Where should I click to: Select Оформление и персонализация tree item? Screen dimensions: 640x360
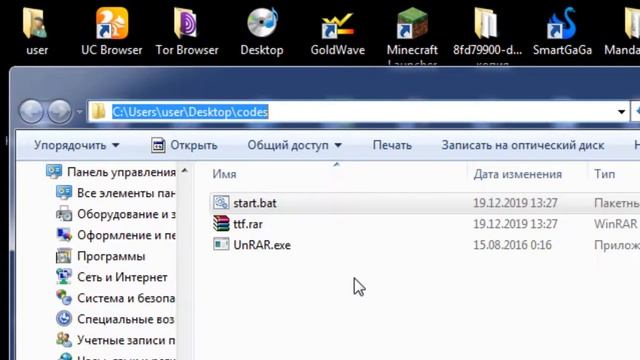click(x=126, y=235)
